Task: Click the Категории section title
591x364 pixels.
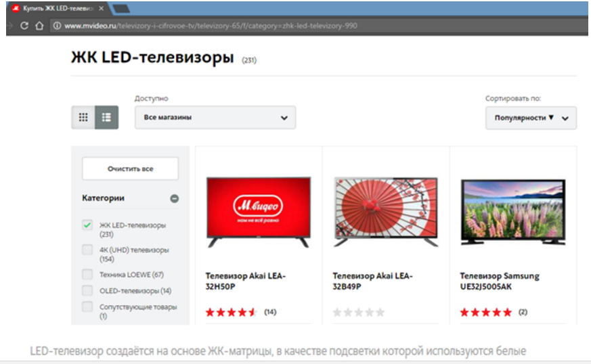Action: pyautogui.click(x=104, y=198)
